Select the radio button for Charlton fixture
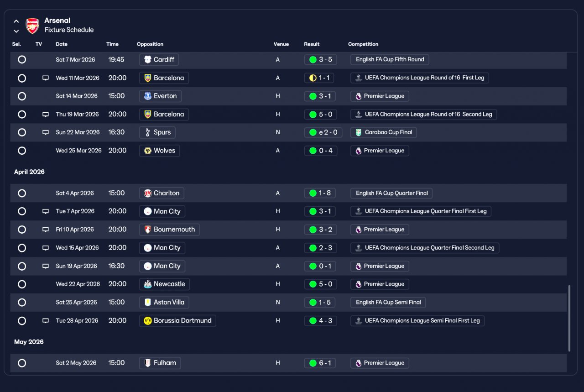The height and width of the screenshot is (392, 584). (x=22, y=193)
